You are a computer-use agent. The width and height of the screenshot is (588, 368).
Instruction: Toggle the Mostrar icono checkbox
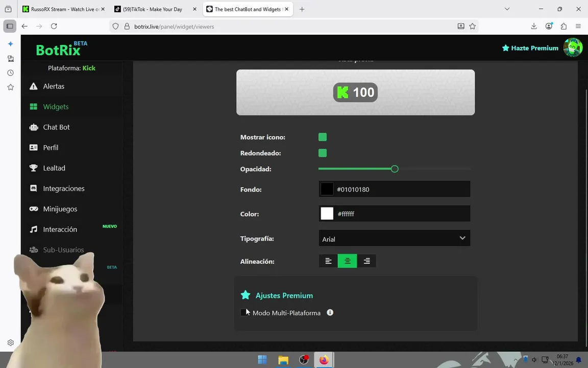tap(323, 137)
